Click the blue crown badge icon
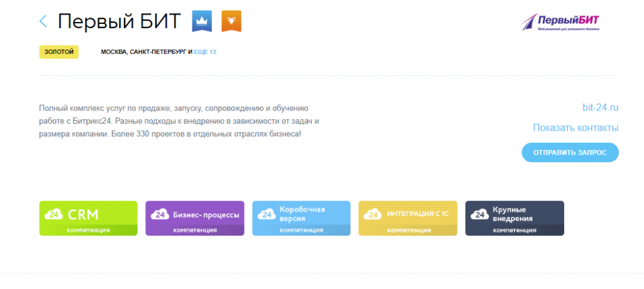The width and height of the screenshot is (644, 289). click(201, 21)
